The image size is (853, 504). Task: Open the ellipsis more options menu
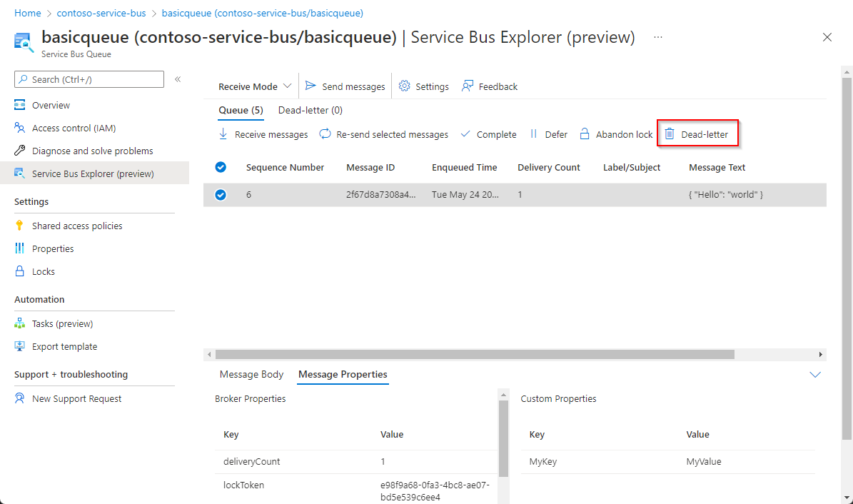point(658,37)
